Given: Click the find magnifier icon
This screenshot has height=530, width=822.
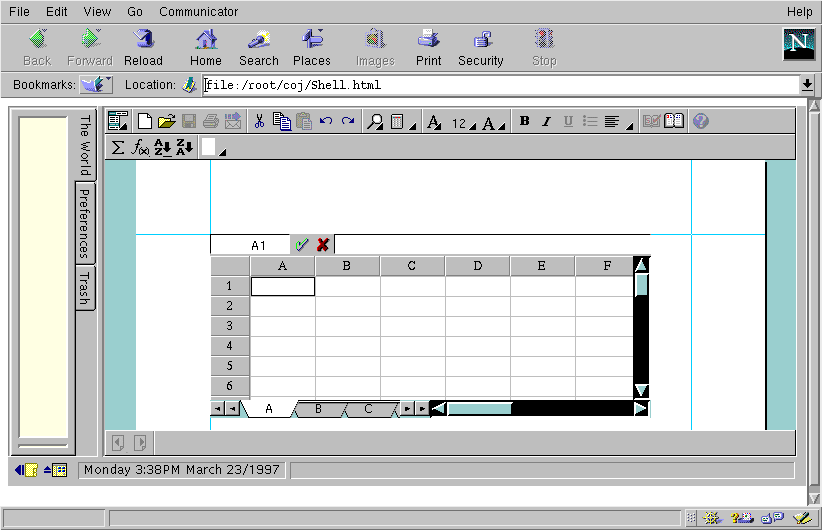Looking at the screenshot, I should coord(375,121).
